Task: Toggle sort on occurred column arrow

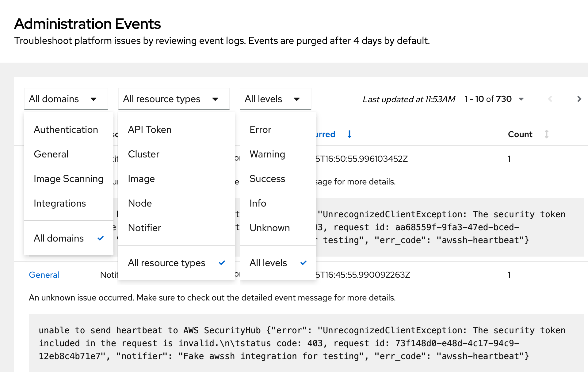Action: (x=349, y=134)
